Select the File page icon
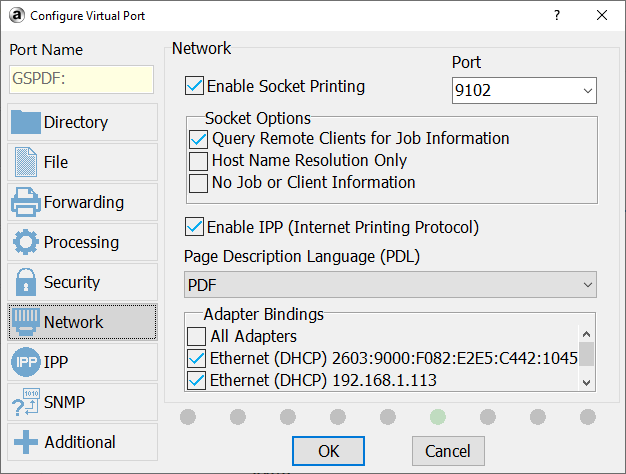The height and width of the screenshot is (474, 626). (x=26, y=162)
